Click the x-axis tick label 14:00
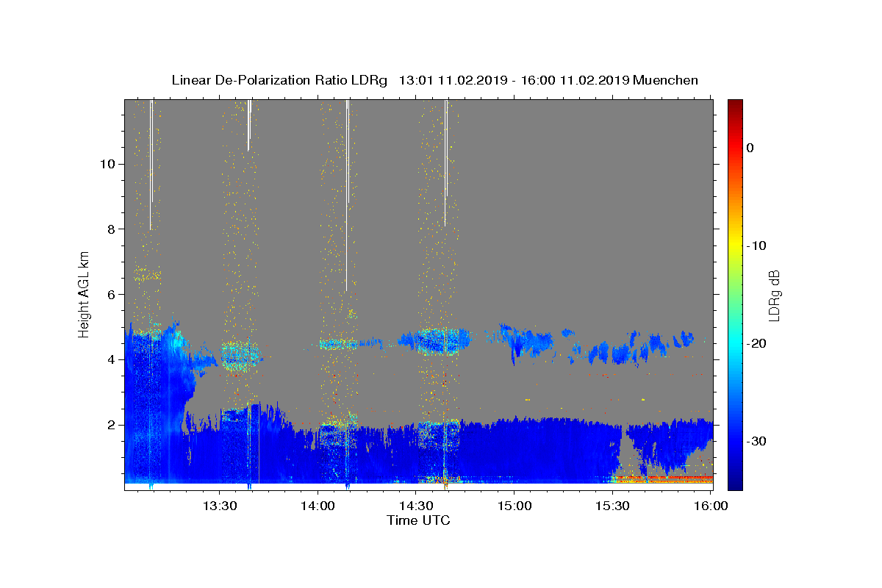This screenshot has height=588, width=882. pyautogui.click(x=318, y=506)
